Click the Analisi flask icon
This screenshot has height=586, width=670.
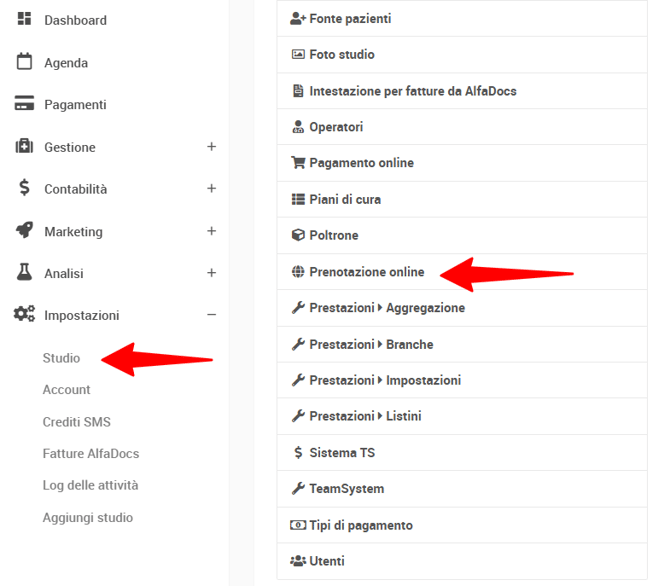pos(24,273)
